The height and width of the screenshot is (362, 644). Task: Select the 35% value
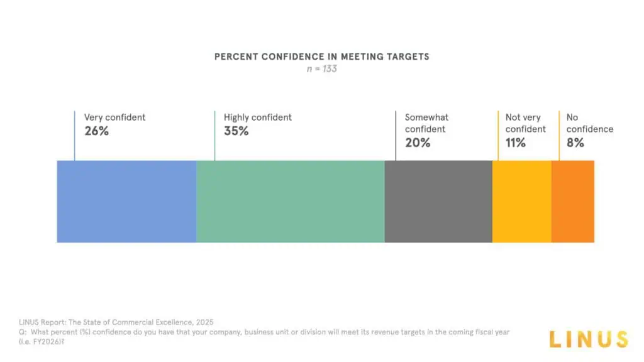(236, 131)
